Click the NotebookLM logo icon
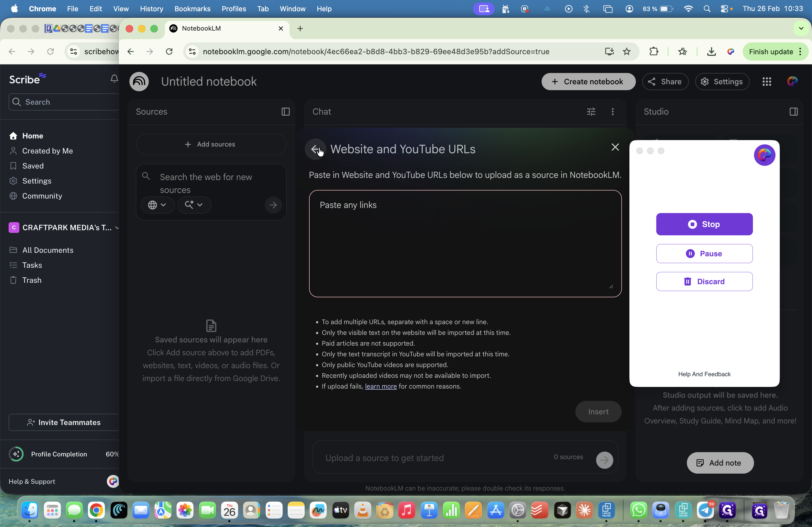 (x=139, y=82)
